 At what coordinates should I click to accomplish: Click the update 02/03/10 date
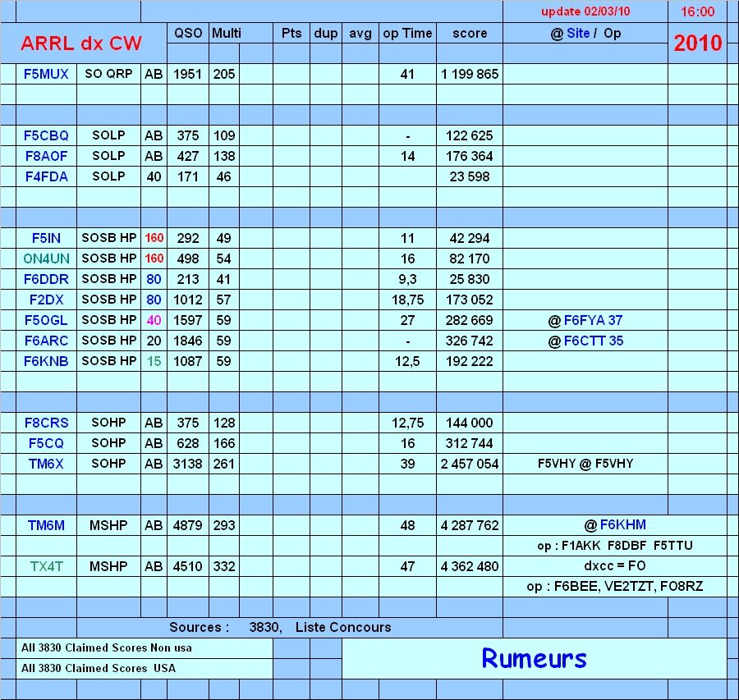tap(585, 11)
